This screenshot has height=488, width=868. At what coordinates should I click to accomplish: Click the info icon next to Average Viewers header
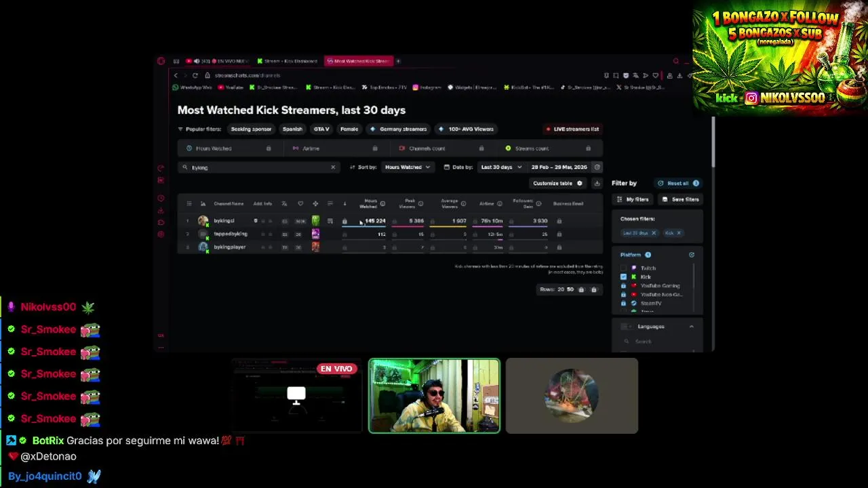463,203
